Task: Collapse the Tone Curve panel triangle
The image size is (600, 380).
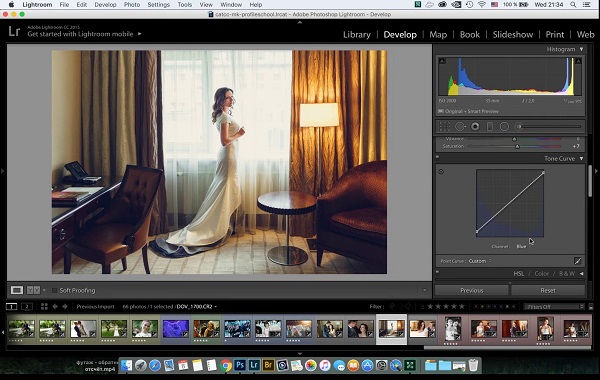Action: pos(582,158)
